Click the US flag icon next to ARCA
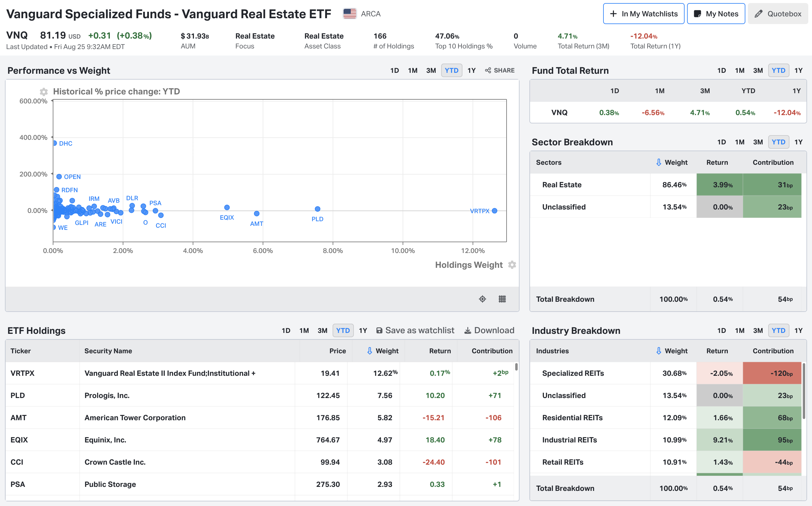This screenshot has height=506, width=812. point(350,14)
